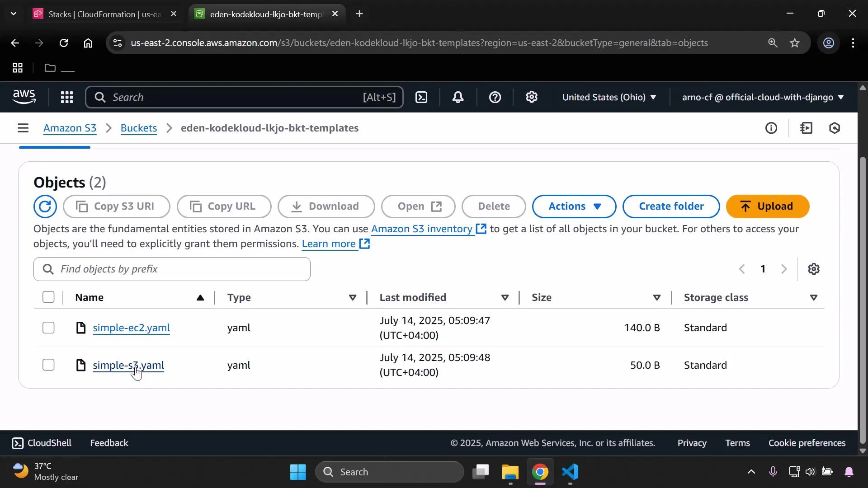This screenshot has height=488, width=868.
Task: Click inside the Find objects by prefix field
Action: click(x=172, y=269)
